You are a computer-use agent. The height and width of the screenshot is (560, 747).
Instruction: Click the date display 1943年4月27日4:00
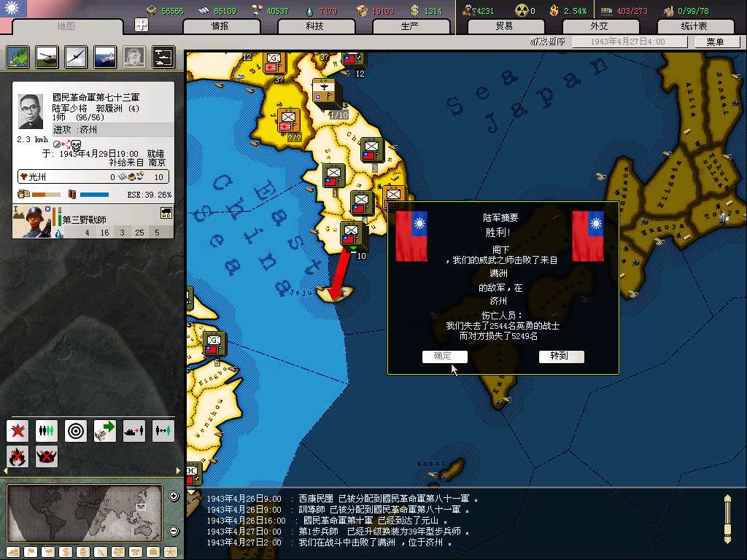[x=629, y=42]
